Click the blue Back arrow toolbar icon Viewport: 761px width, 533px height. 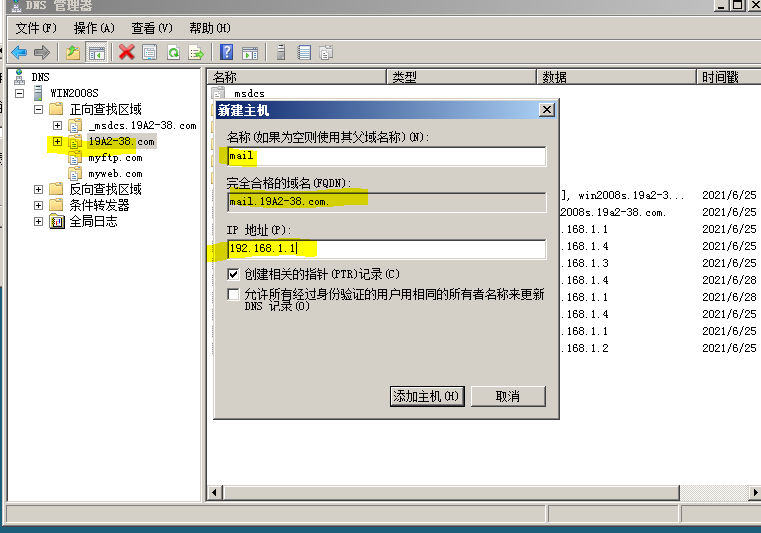19,52
